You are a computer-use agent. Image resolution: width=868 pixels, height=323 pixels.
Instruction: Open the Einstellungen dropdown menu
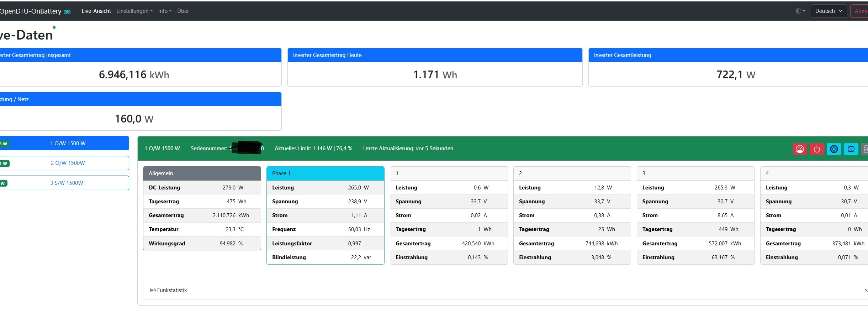point(134,11)
